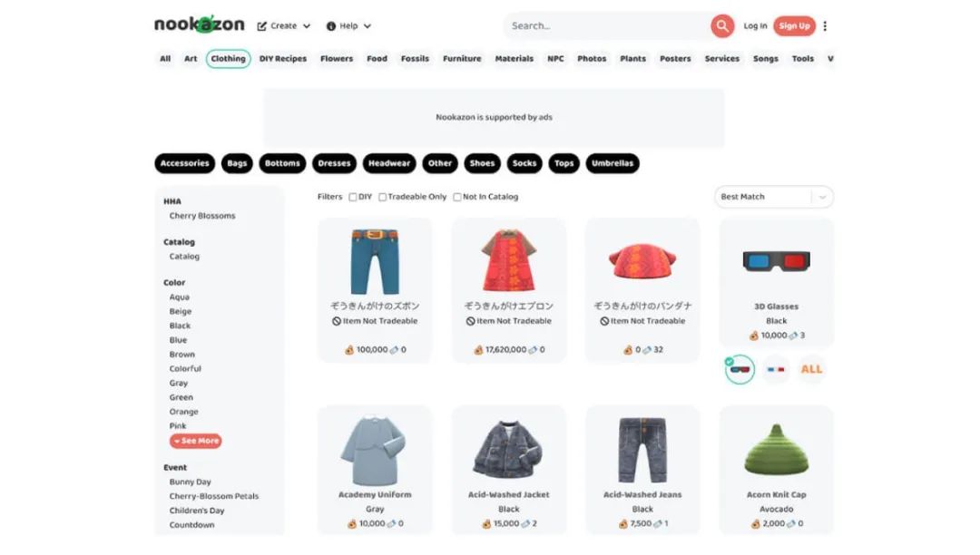Open the Academy Uniform item image
Image resolution: width=980 pixels, height=555 pixels.
coord(374,450)
